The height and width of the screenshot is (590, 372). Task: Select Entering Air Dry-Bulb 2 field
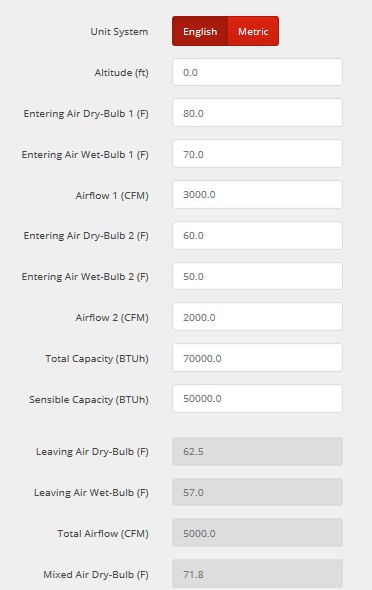(x=257, y=236)
